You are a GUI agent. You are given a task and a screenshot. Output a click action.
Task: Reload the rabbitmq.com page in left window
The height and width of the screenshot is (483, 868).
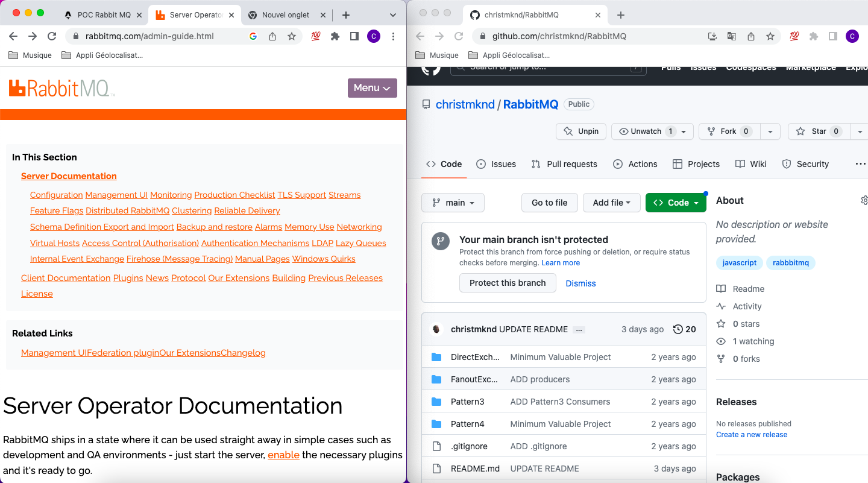point(52,36)
